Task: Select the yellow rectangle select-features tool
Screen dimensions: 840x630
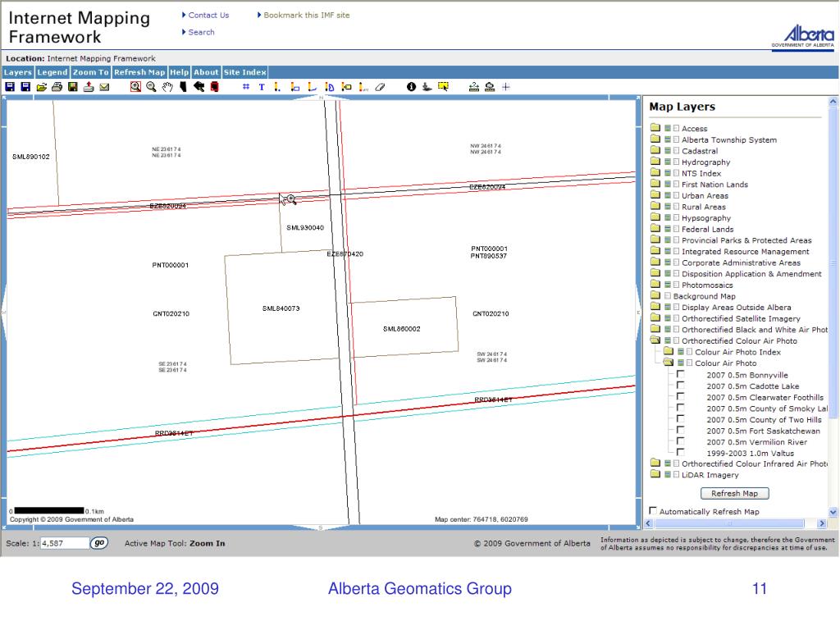Action: [x=443, y=87]
